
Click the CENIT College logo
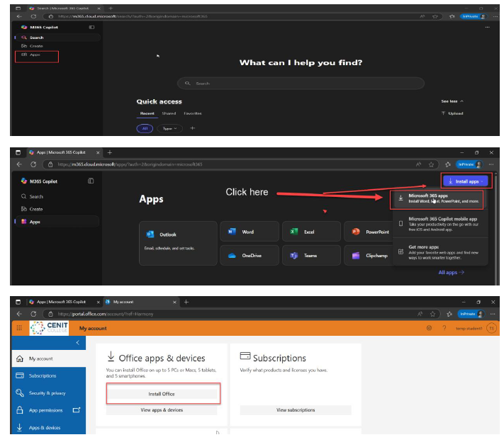(49, 328)
